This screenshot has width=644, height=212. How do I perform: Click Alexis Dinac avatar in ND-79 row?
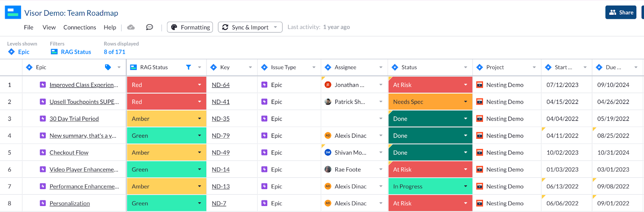(328, 136)
